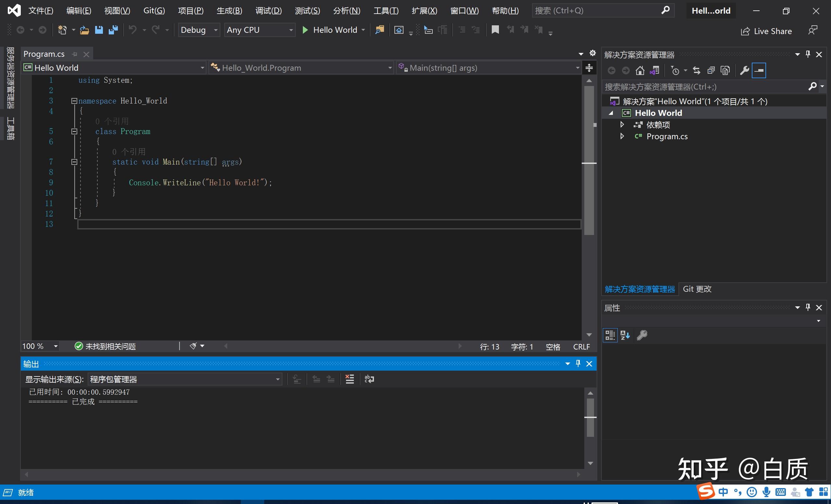Open the 编辑(E) menu
Viewport: 831px width, 504px height.
(x=79, y=11)
